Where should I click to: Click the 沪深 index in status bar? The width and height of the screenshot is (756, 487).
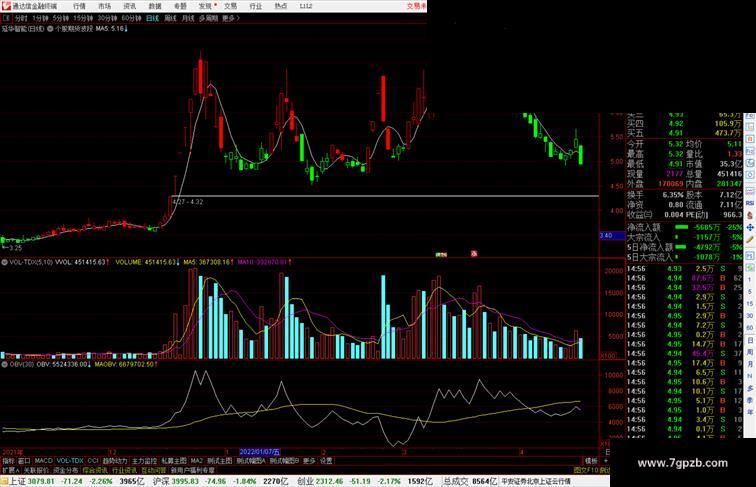click(161, 481)
